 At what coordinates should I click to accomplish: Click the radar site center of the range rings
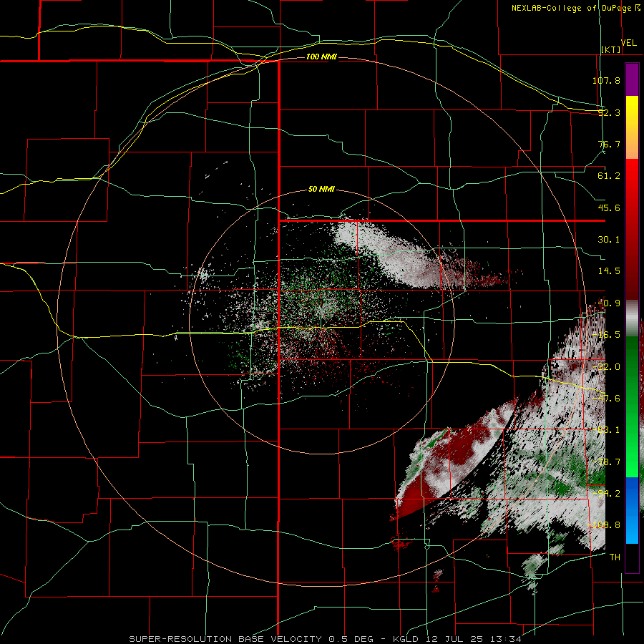pyautogui.click(x=321, y=321)
